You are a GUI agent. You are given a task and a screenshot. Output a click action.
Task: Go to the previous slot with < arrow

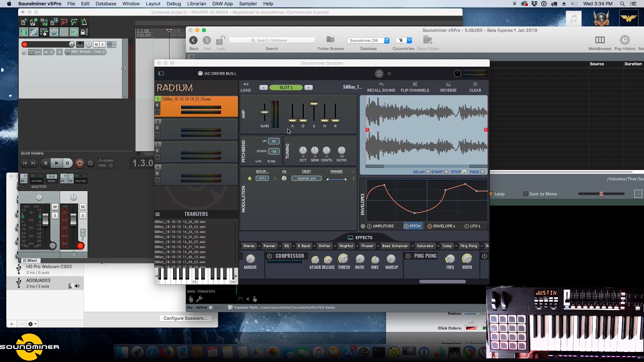point(263,87)
